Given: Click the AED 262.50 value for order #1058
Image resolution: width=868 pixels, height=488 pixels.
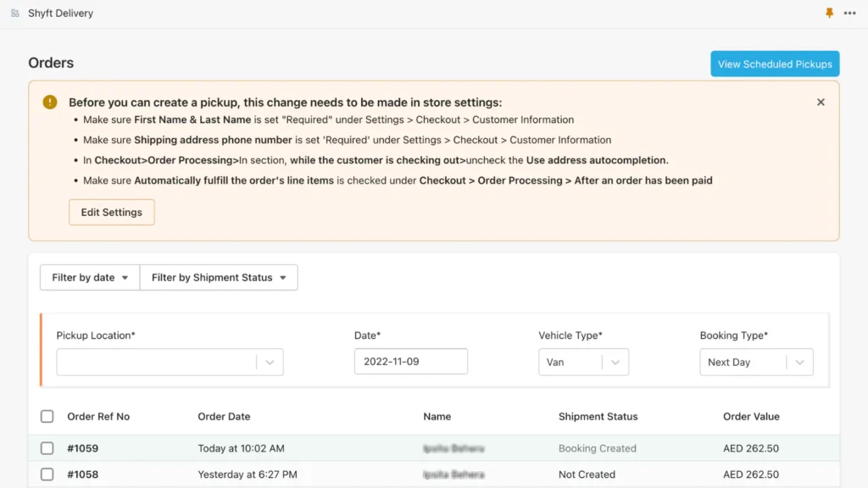Looking at the screenshot, I should pos(751,474).
